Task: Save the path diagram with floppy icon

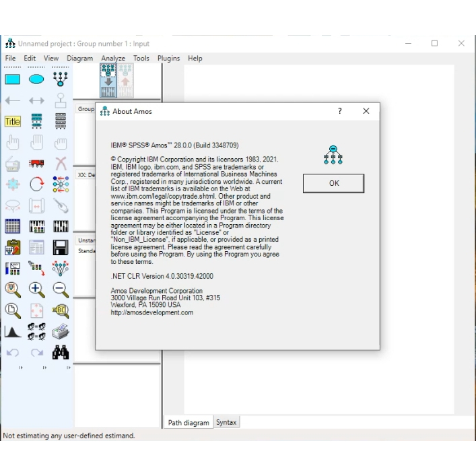Action: pos(61,247)
